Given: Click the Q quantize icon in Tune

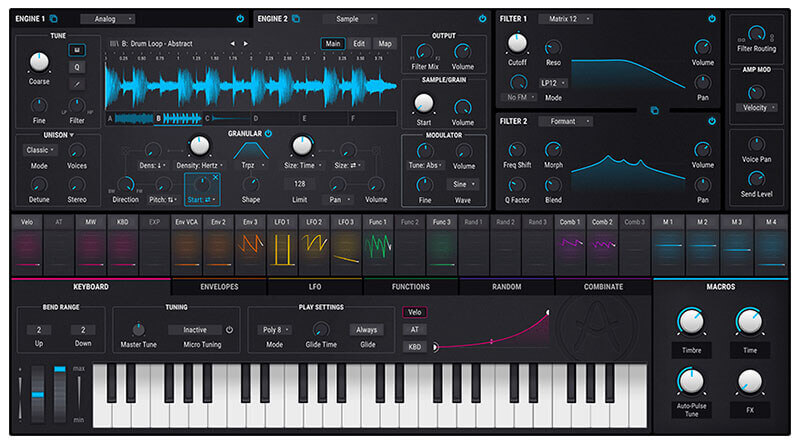Looking at the screenshot, I should tap(77, 67).
